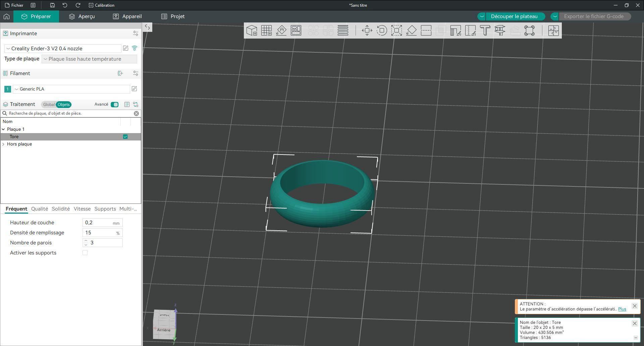Click the Hauteur de couche input field

pos(102,223)
